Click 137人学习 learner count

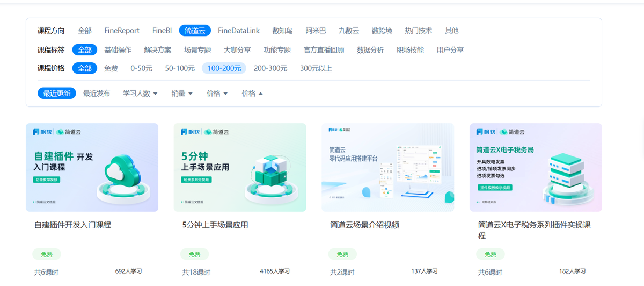(x=425, y=271)
